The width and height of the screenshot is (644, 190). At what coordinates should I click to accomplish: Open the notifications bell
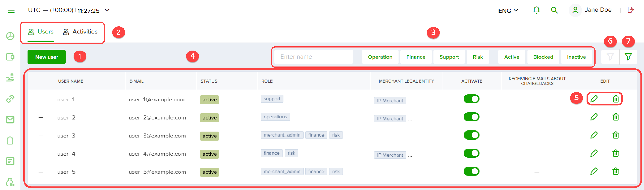[x=536, y=10]
